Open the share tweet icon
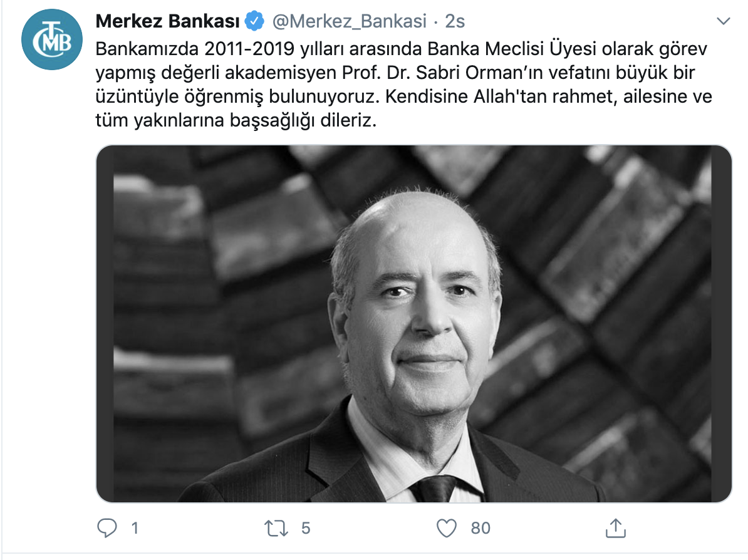The width and height of the screenshot is (748, 560). pyautogui.click(x=615, y=527)
